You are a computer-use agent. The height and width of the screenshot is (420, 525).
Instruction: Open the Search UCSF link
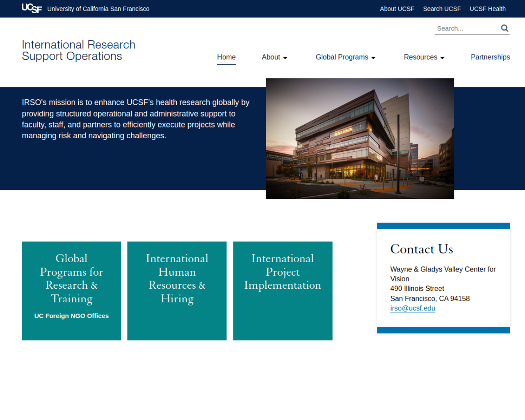click(442, 9)
